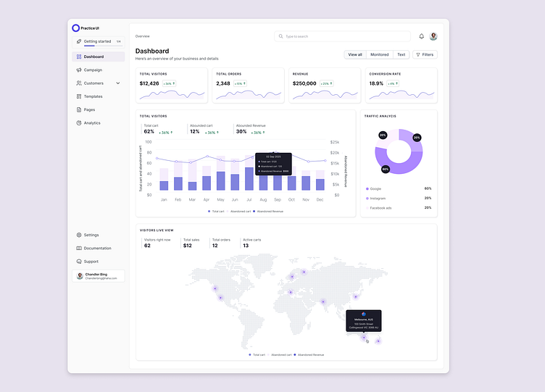Open the Filters dropdown
The width and height of the screenshot is (545, 392).
coord(425,54)
